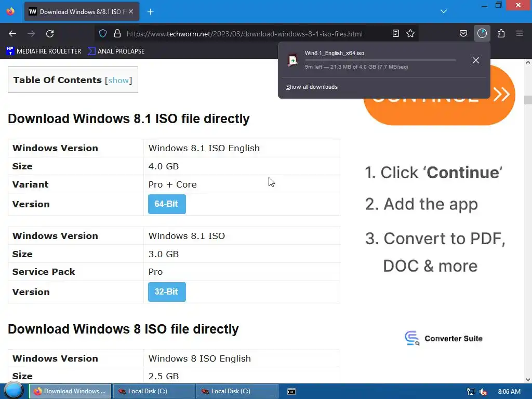Switch to first Local Disk (C:) taskbar window
The height and width of the screenshot is (399, 532).
(154, 391)
